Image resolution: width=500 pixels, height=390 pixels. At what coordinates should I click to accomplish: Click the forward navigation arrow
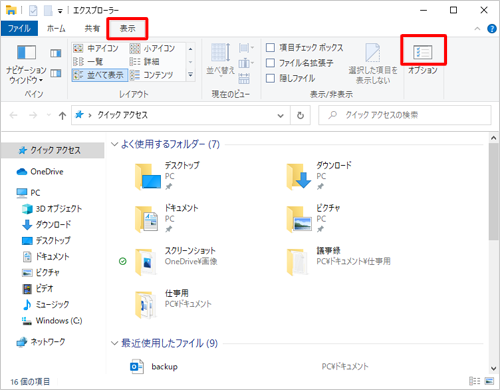pos(33,115)
